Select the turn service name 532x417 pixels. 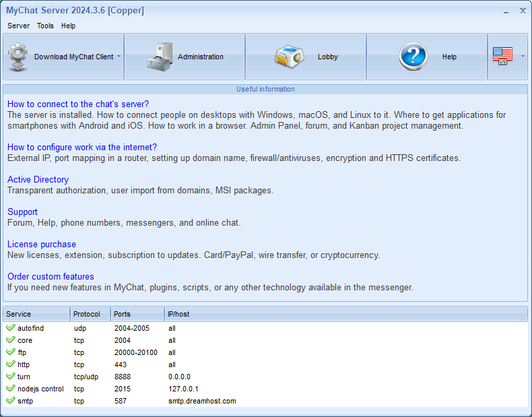point(24,377)
